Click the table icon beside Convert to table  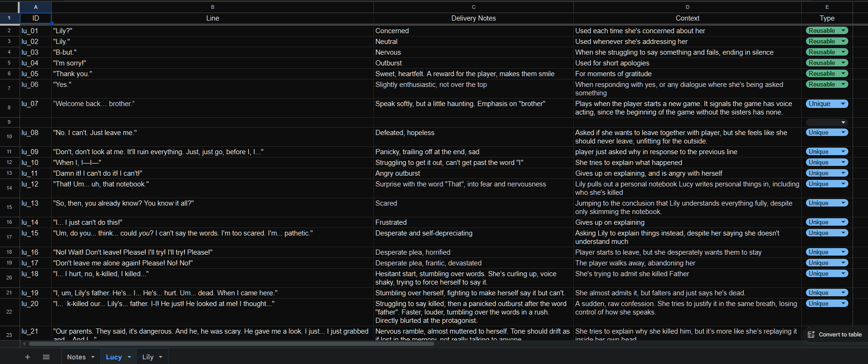pos(811,335)
